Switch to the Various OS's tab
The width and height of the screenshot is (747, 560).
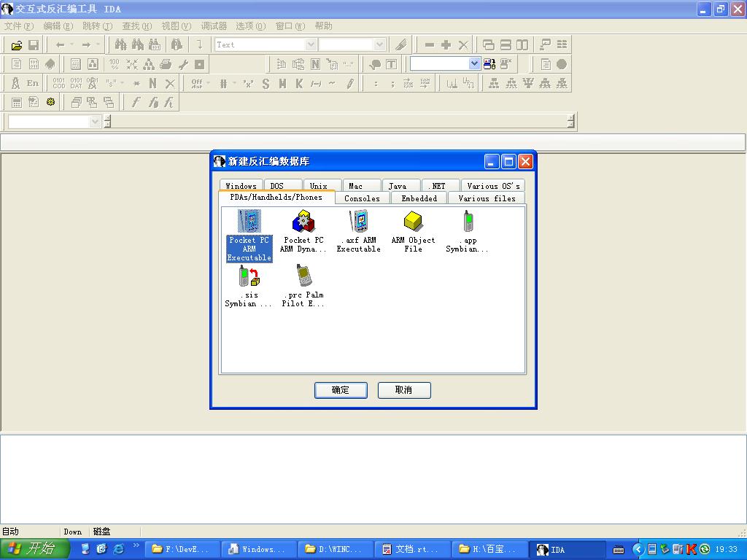pyautogui.click(x=493, y=186)
